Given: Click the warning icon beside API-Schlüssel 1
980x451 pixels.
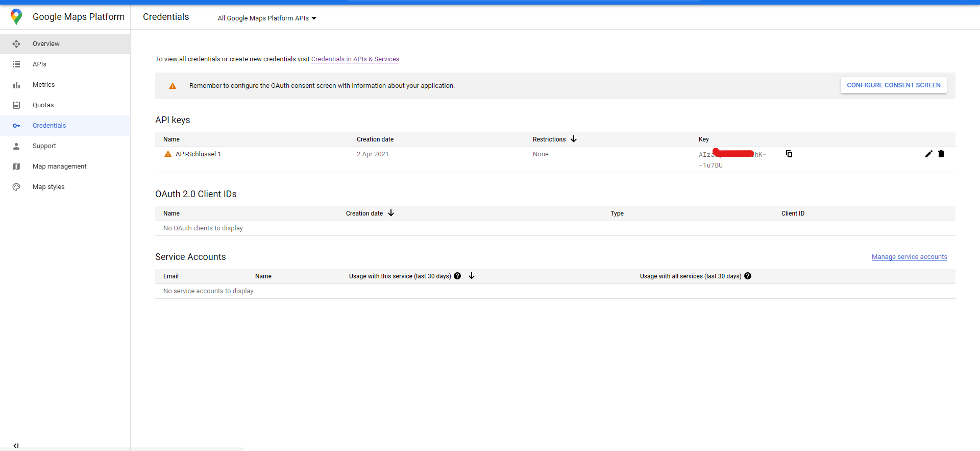Looking at the screenshot, I should 168,154.
